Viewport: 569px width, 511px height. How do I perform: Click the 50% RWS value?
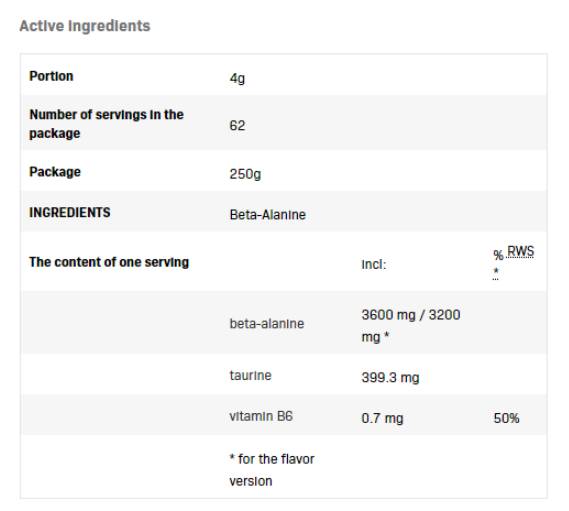pyautogui.click(x=506, y=418)
